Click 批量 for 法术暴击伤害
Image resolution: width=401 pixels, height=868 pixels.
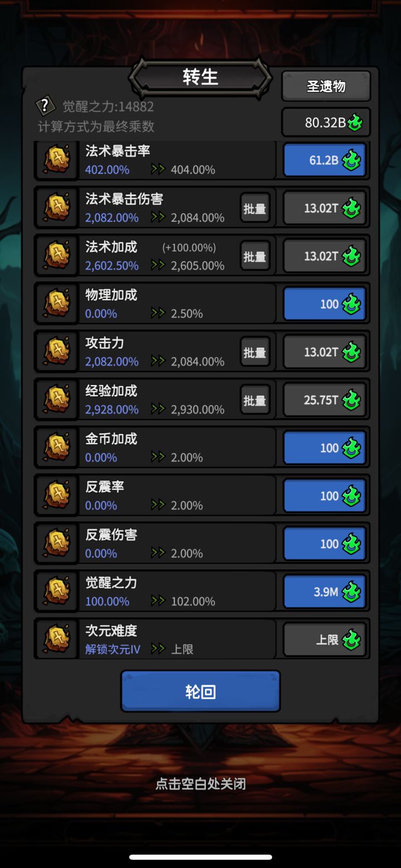255,208
